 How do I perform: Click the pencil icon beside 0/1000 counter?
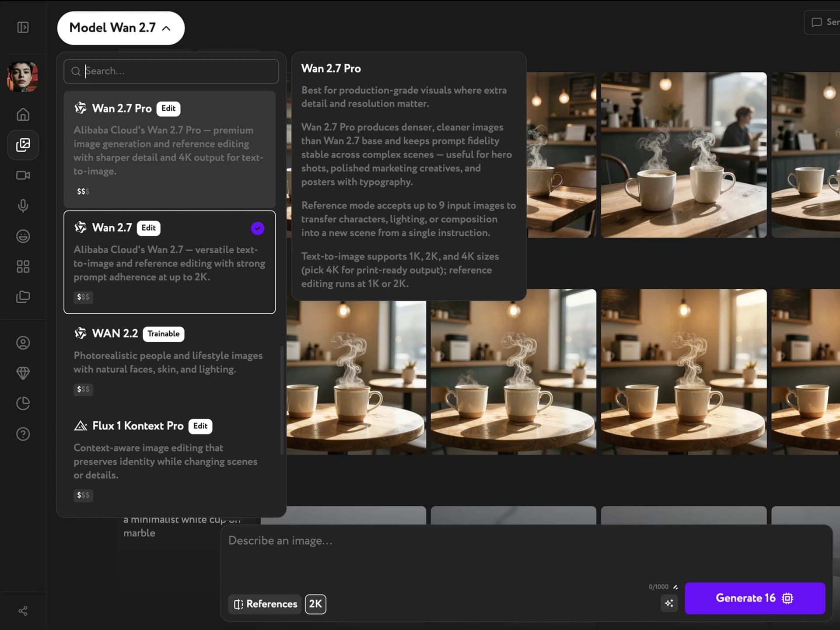pos(675,587)
